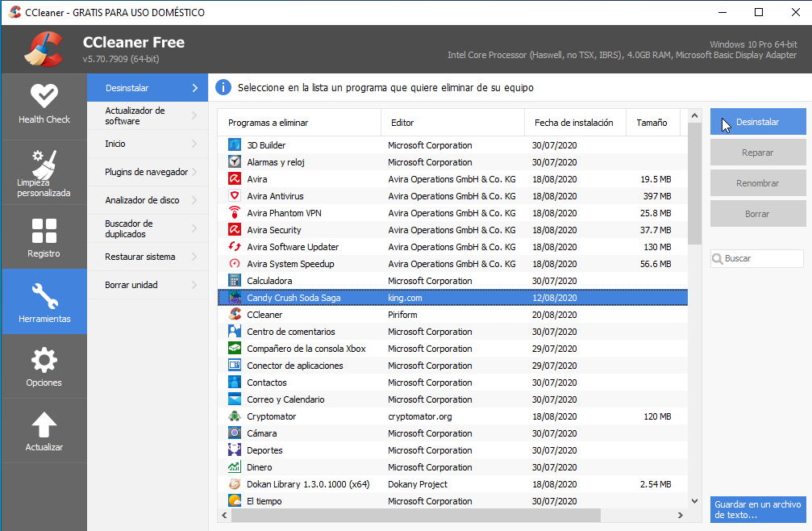Image resolution: width=812 pixels, height=531 pixels.
Task: Click the Alarmas y reloj icon
Action: pos(235,162)
